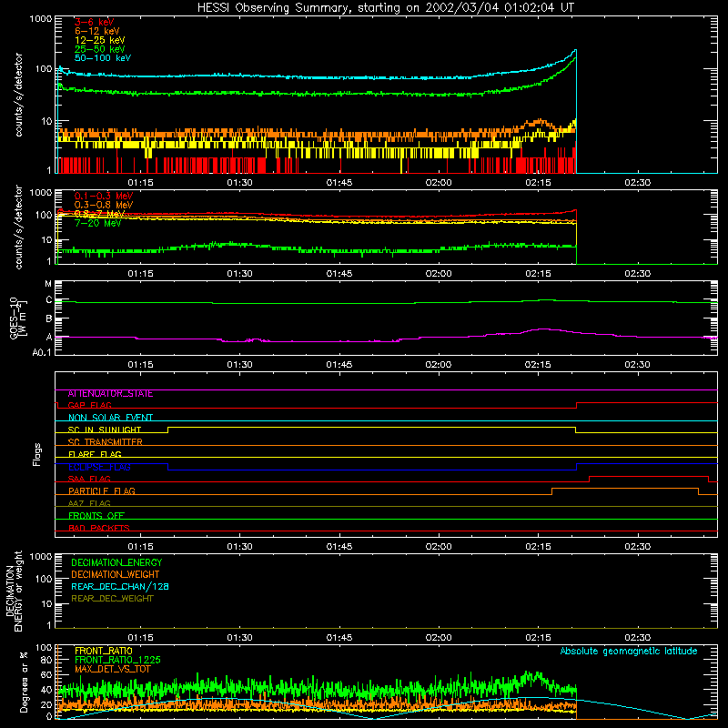Click counts/s/detector axis title of top plot
This screenshot has height=728, width=728.
[x=18, y=95]
